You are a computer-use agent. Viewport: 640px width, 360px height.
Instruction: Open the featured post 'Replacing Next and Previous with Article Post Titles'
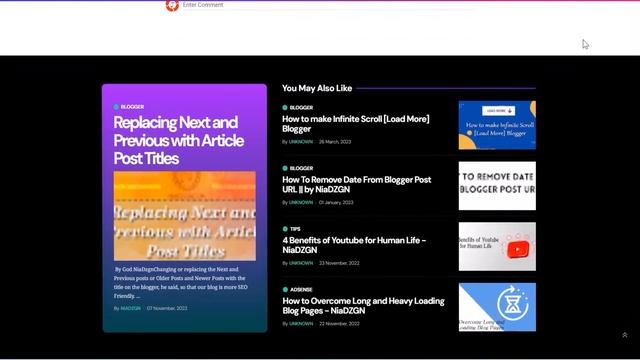pyautogui.click(x=179, y=140)
